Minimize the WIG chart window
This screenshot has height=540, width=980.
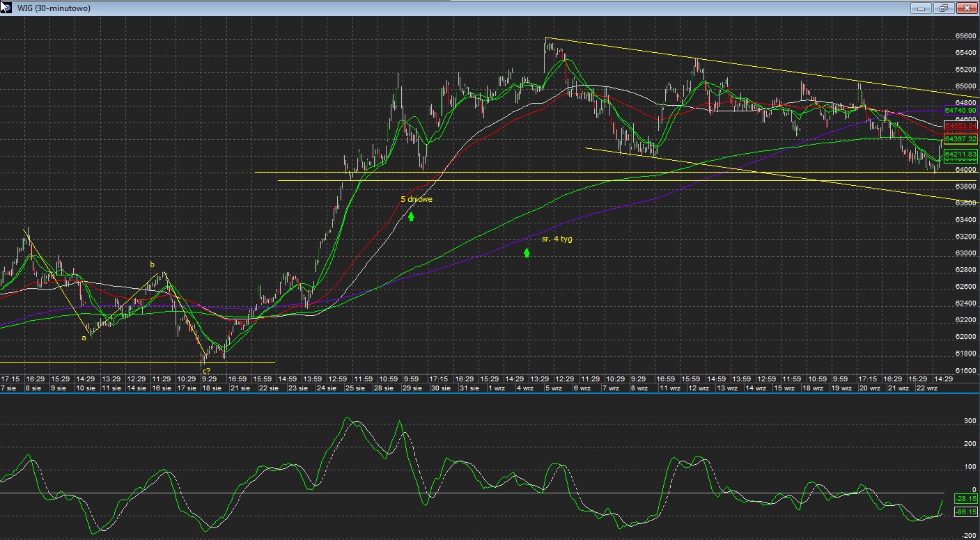[x=921, y=8]
